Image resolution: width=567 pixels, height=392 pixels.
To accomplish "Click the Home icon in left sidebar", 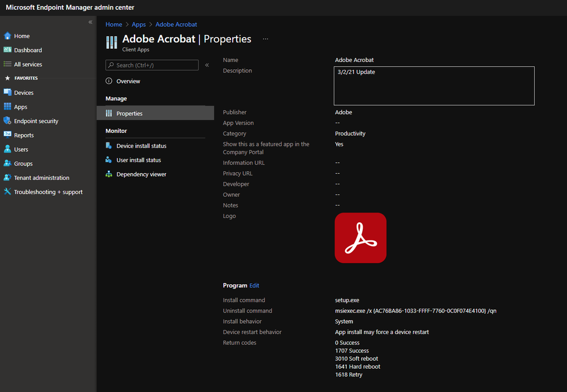I will point(7,36).
